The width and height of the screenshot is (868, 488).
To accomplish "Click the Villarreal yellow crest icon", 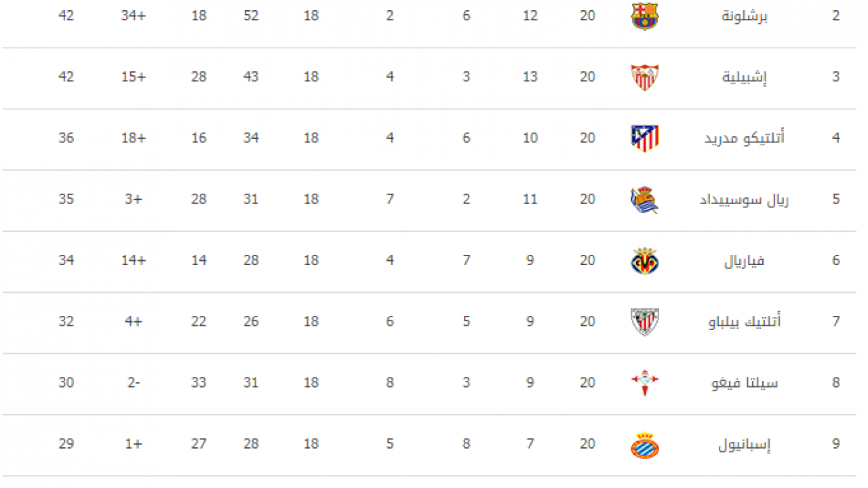I will coord(645,261).
